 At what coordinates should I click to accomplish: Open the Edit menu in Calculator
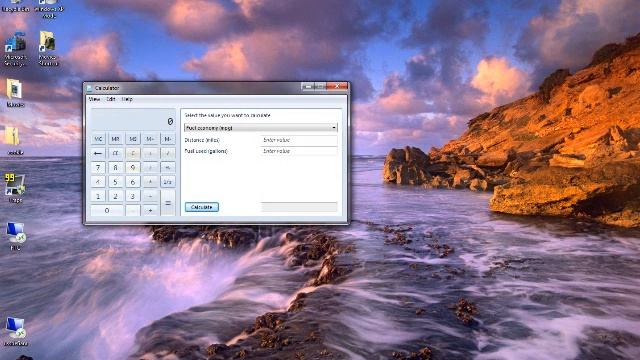tap(111, 99)
